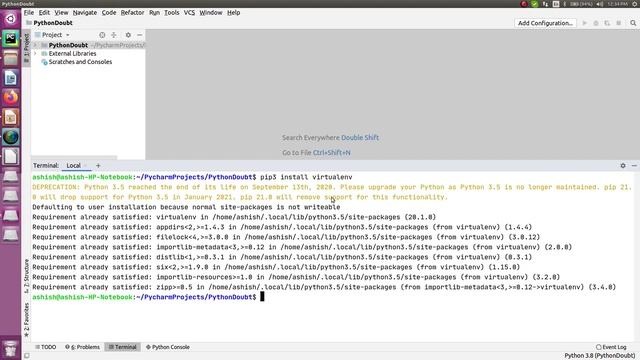640x360 pixels.
Task: Click the Python 3.8 (PythonDoubt) interpreter selector
Action: [600, 356]
